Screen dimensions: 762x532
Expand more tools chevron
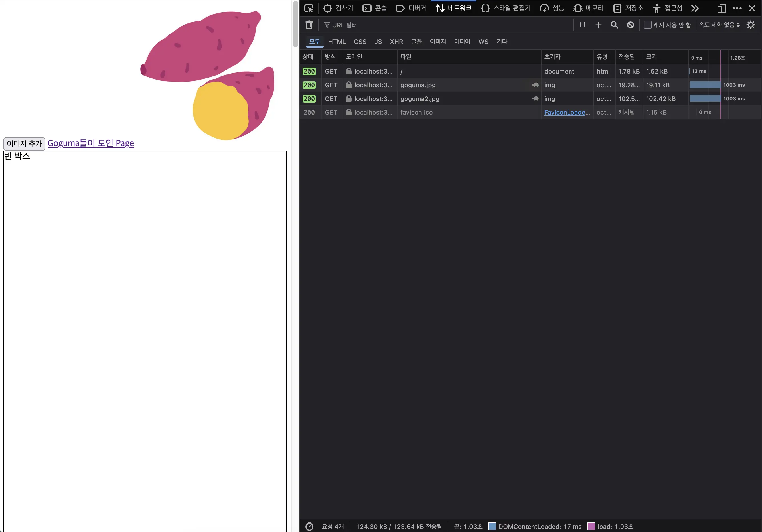(695, 8)
